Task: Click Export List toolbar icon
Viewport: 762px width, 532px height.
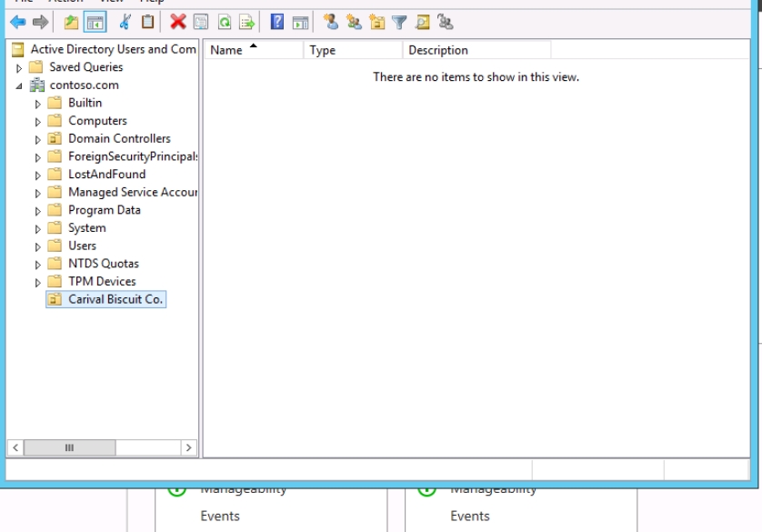Action: [246, 23]
